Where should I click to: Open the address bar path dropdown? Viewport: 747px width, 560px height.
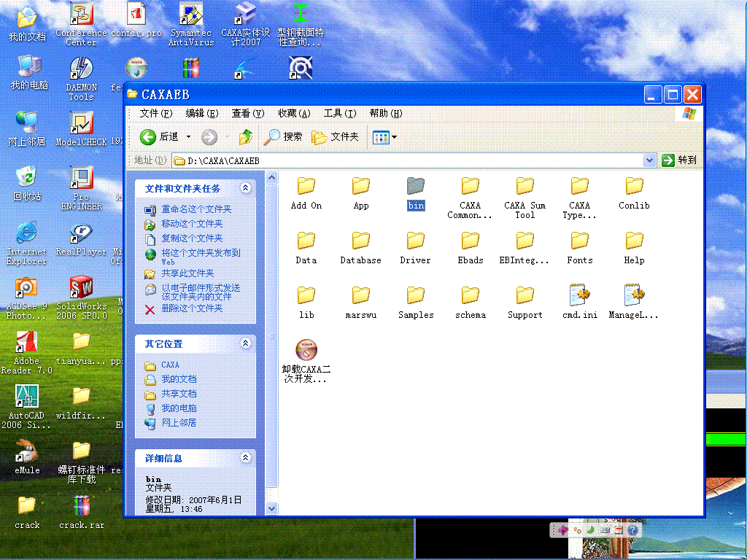(649, 160)
